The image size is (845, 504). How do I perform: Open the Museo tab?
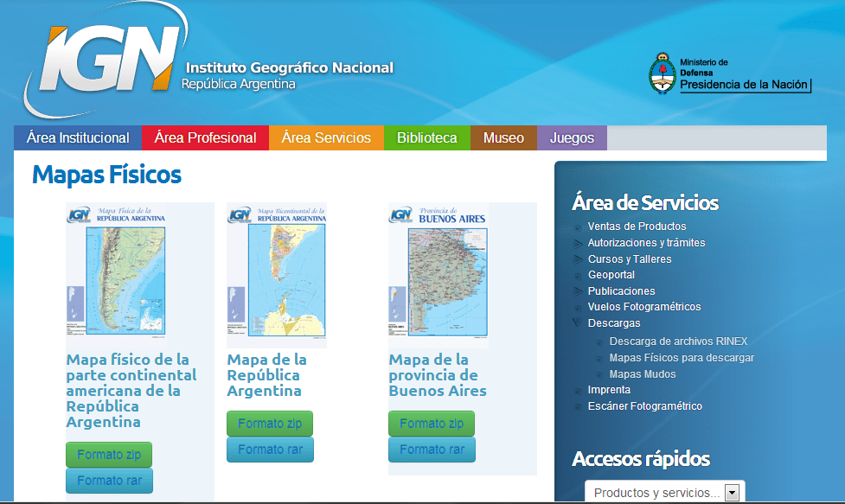pos(503,137)
